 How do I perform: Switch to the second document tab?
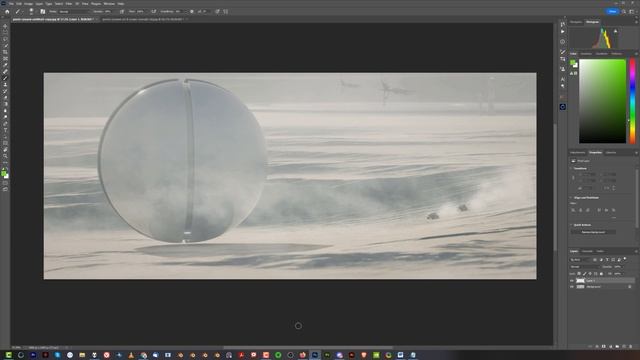(143, 19)
